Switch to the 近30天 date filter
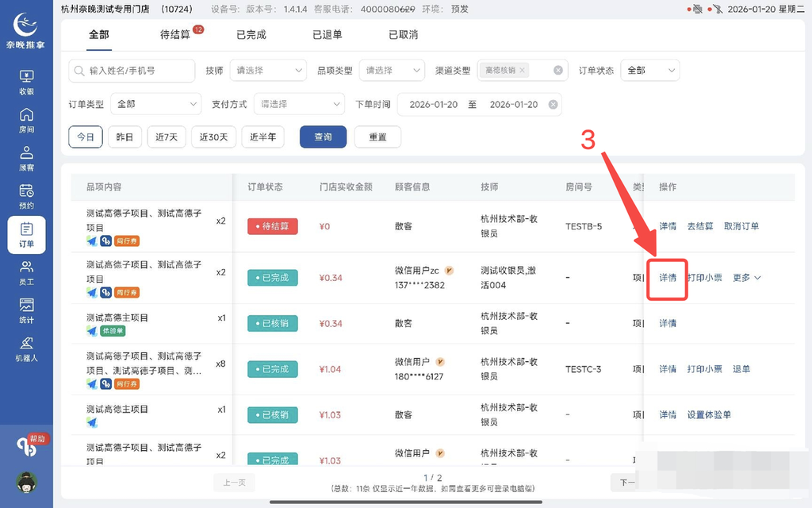Image resolution: width=812 pixels, height=508 pixels. (213, 137)
